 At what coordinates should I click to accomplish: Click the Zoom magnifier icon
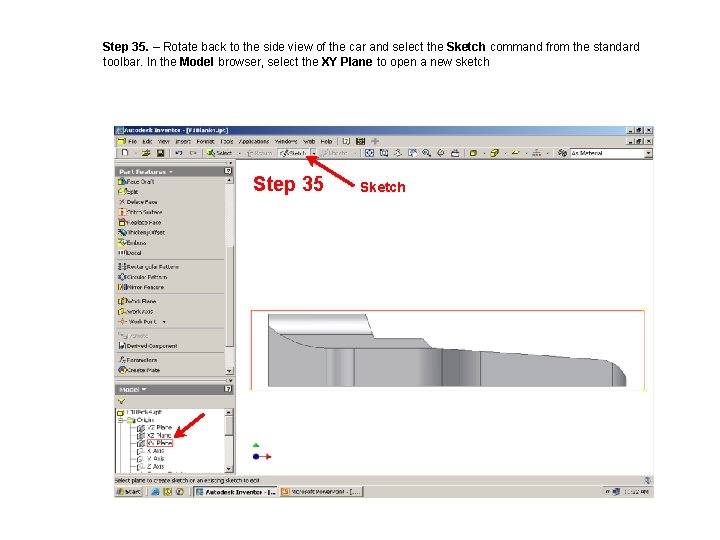click(426, 153)
